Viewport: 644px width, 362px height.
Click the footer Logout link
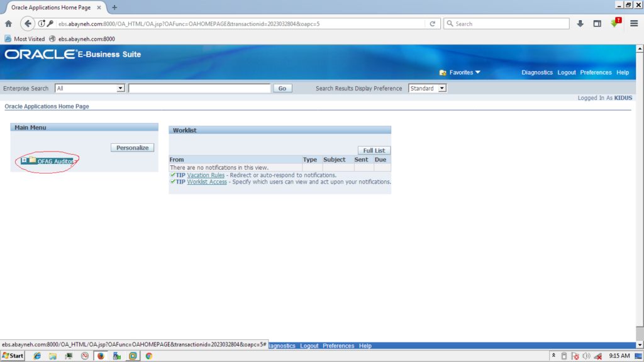tap(309, 346)
